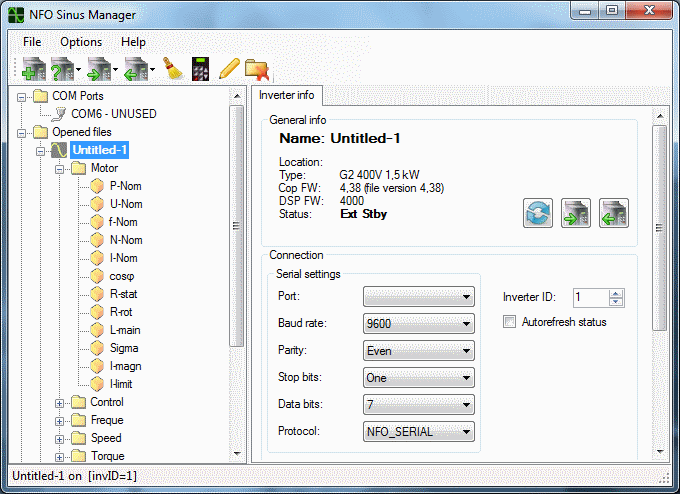Click the green left-arrow read-from-inverter toolbar icon
The image size is (680, 494).
(136, 69)
